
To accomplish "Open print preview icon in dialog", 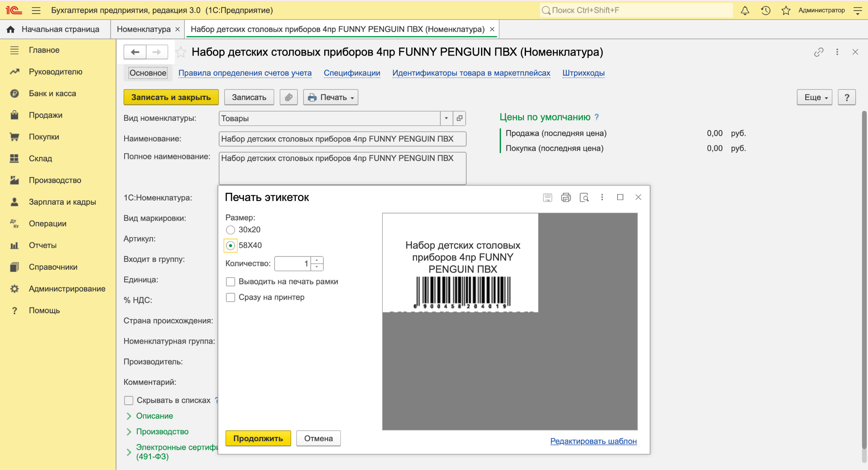I will tap(584, 197).
